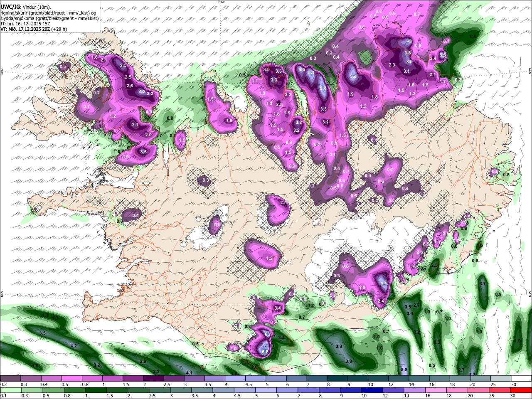Screen dimensions: 532x399
Task: Click the 0.1 label in the rain legend
Action: coord(3,395)
